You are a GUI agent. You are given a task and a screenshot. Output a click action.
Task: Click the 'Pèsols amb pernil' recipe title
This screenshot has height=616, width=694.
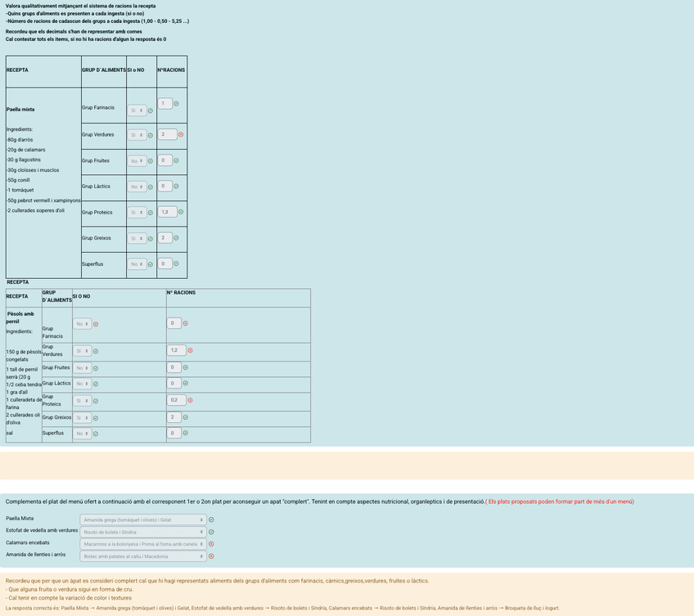coord(20,317)
